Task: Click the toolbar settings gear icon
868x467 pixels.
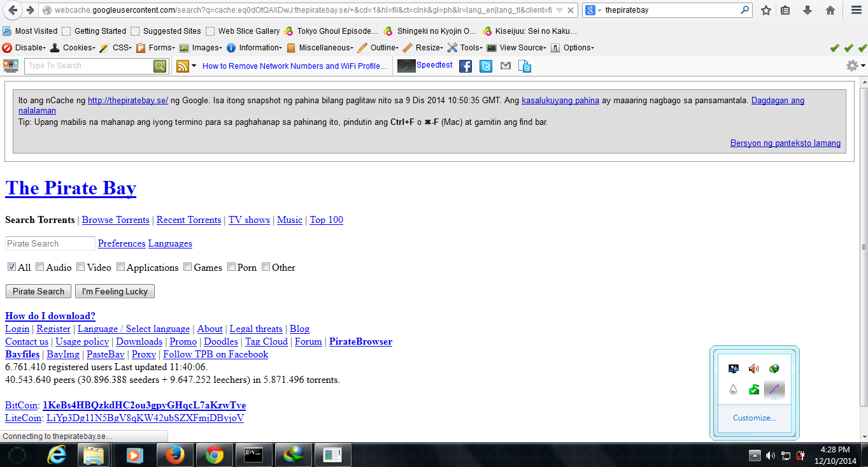Action: (x=852, y=66)
